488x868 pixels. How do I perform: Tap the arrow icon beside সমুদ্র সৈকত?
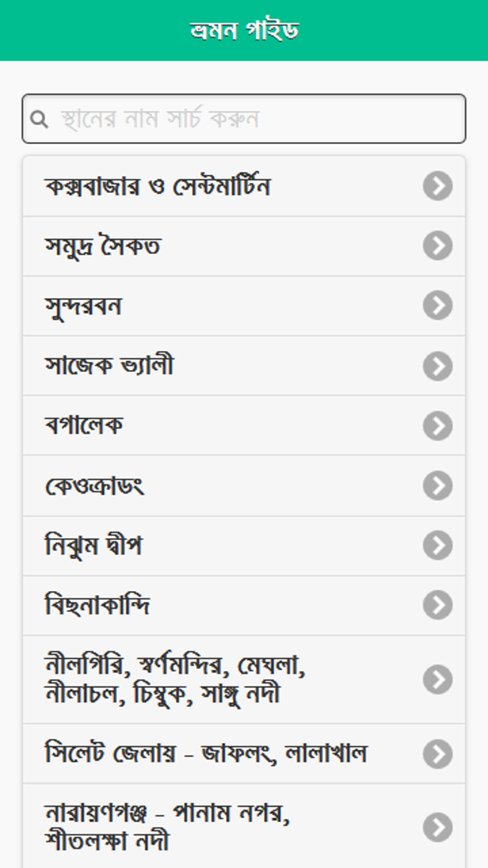[x=437, y=246]
